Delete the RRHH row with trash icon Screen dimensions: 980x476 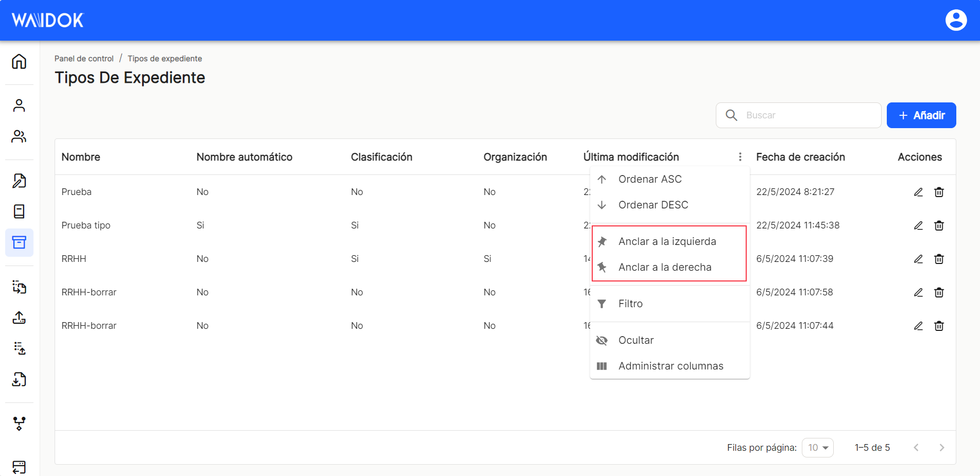pyautogui.click(x=939, y=259)
